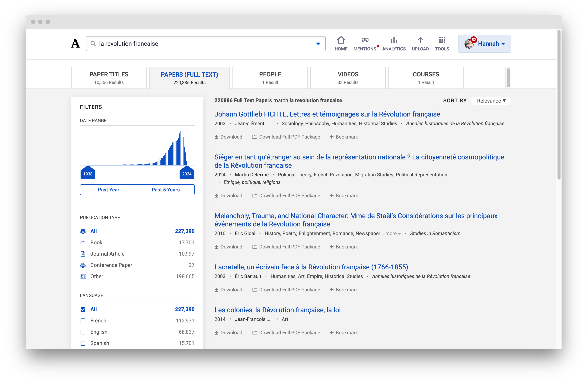Open 'Melancholy, Trauma, and National Character' link
Image resolution: width=588 pixels, height=387 pixels.
(356, 220)
